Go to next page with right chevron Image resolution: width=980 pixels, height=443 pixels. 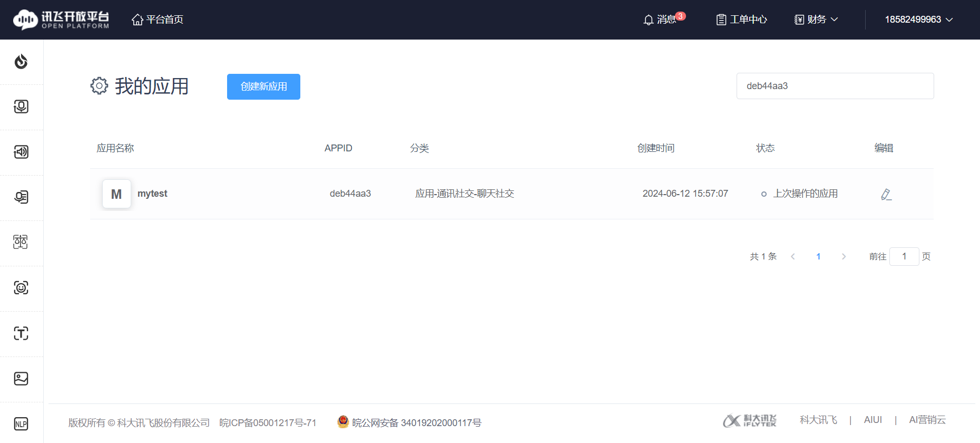[x=844, y=256]
